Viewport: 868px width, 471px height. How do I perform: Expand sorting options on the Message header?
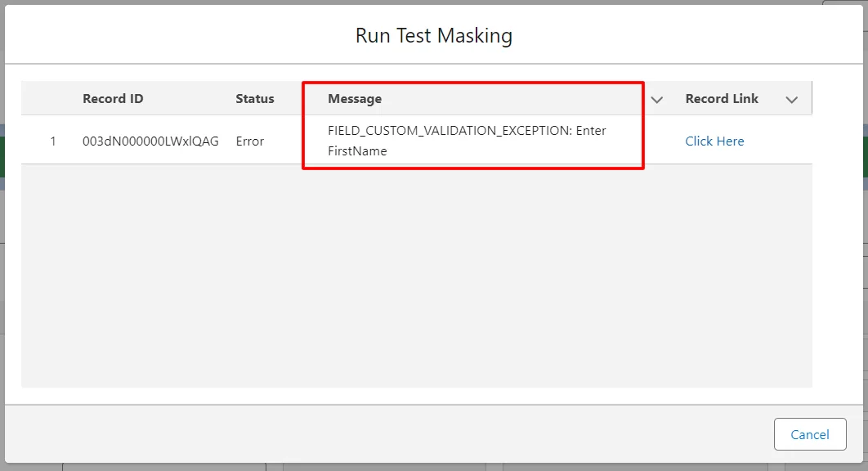pyautogui.click(x=656, y=98)
